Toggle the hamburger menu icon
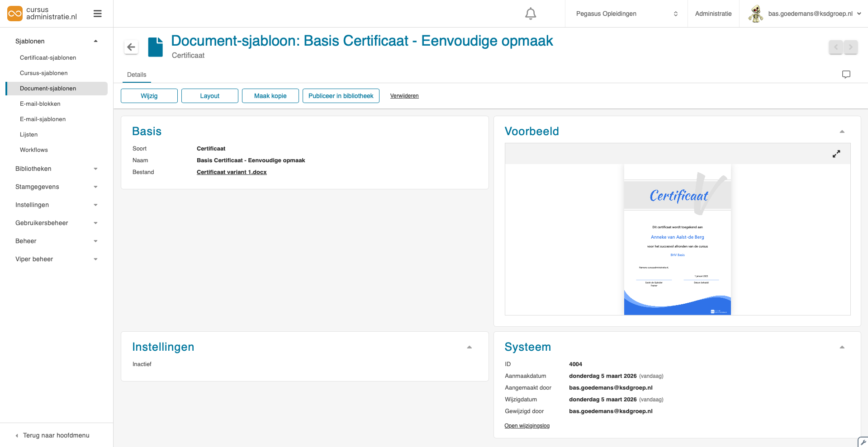The width and height of the screenshot is (868, 447). coord(97,14)
